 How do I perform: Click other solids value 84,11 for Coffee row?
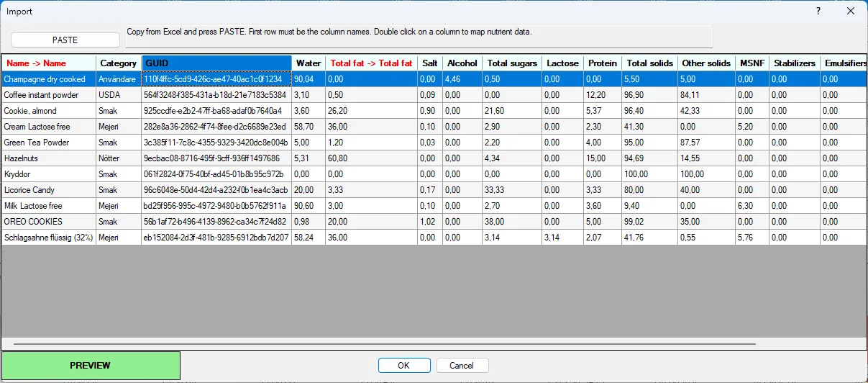point(707,95)
